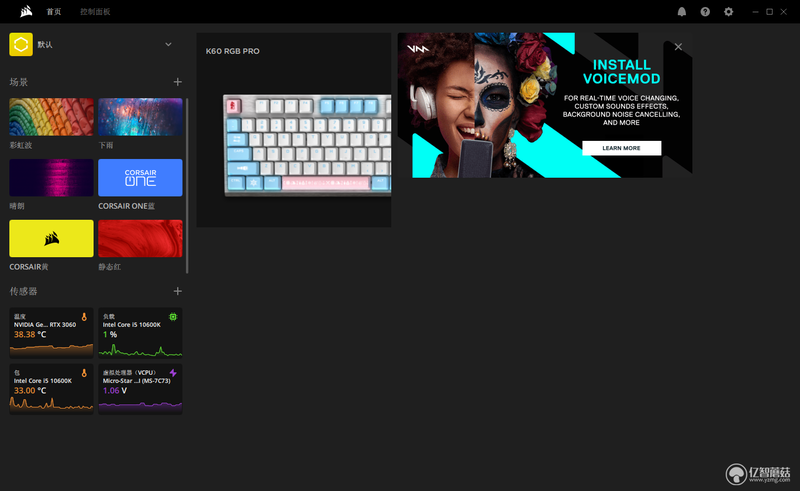Select the 晴朗 magenta scene

pyautogui.click(x=52, y=178)
